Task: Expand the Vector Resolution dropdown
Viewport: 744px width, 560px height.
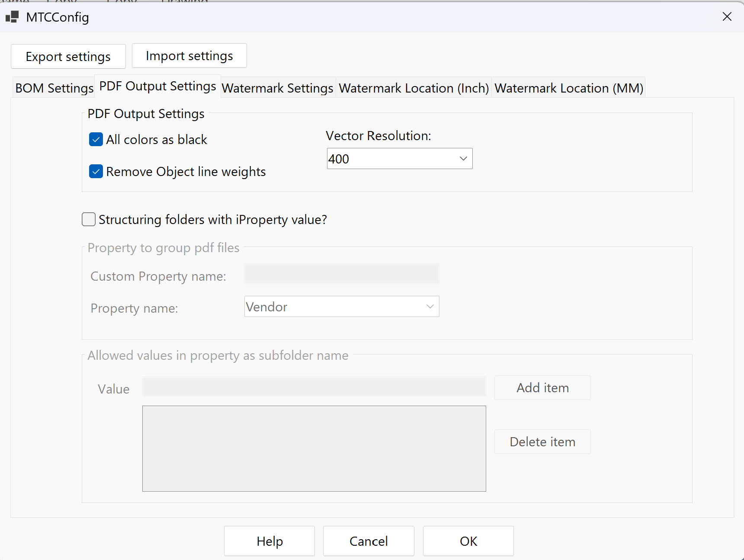Action: point(463,159)
